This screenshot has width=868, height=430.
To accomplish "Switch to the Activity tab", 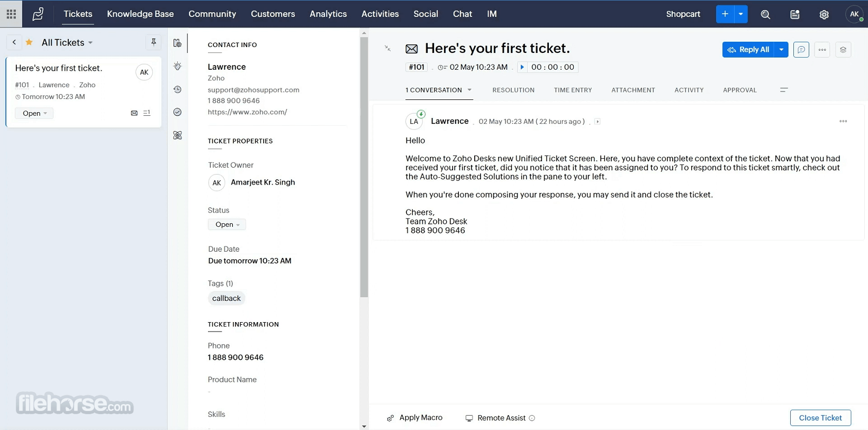I will [689, 90].
